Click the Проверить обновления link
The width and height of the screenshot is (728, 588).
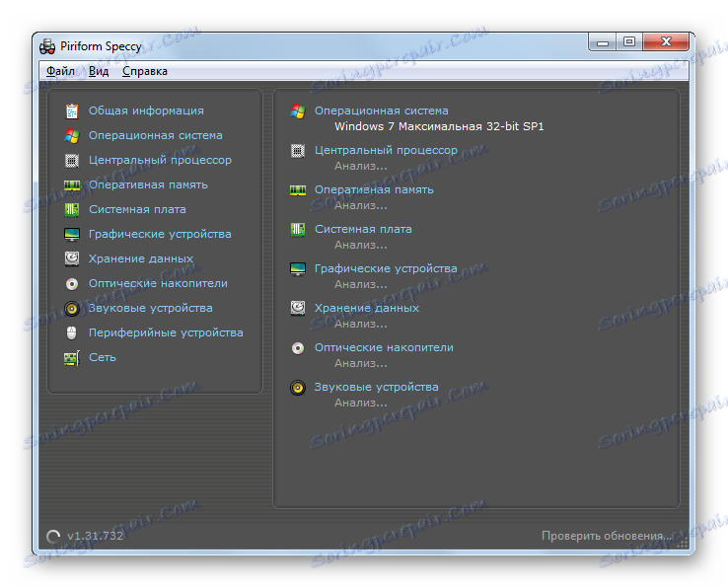tap(607, 536)
